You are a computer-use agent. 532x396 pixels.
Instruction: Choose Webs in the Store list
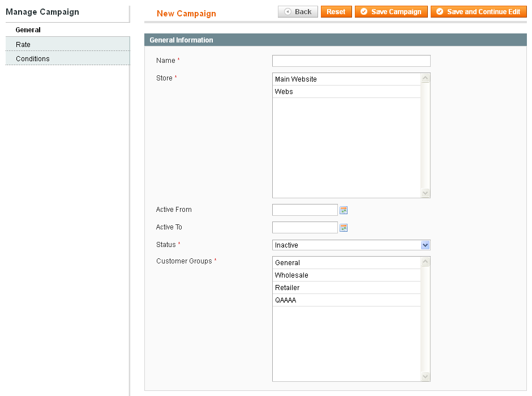click(x=346, y=92)
